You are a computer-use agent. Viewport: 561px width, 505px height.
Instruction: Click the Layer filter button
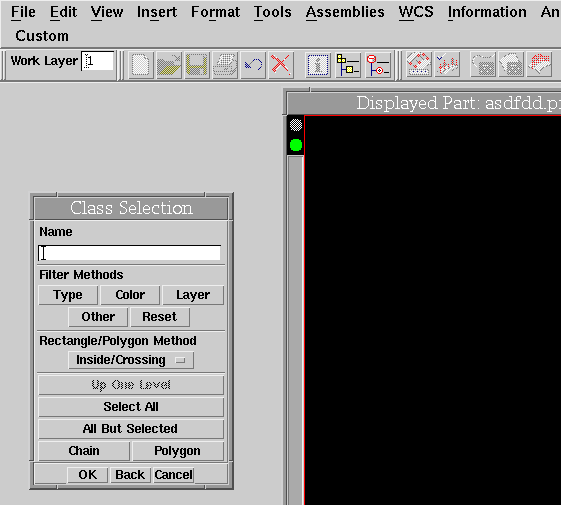point(193,295)
